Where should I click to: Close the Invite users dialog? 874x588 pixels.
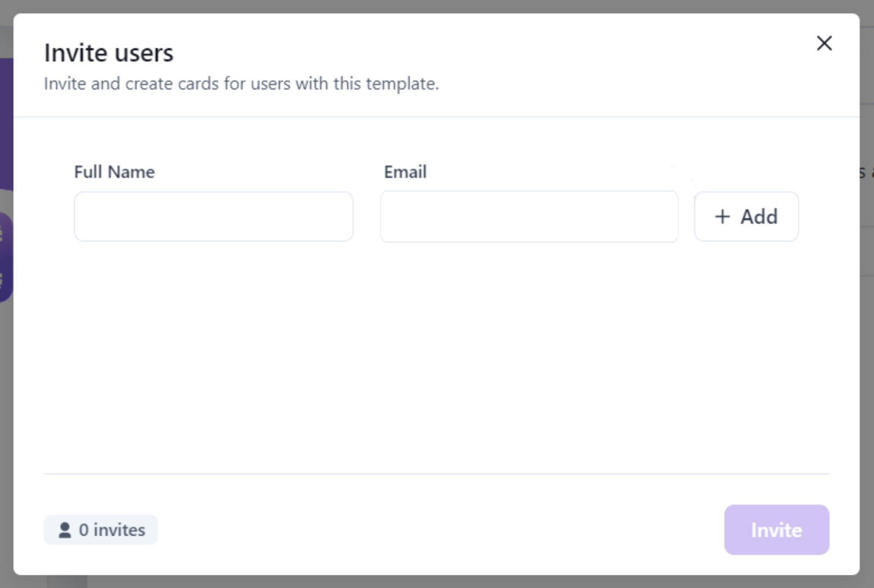824,43
